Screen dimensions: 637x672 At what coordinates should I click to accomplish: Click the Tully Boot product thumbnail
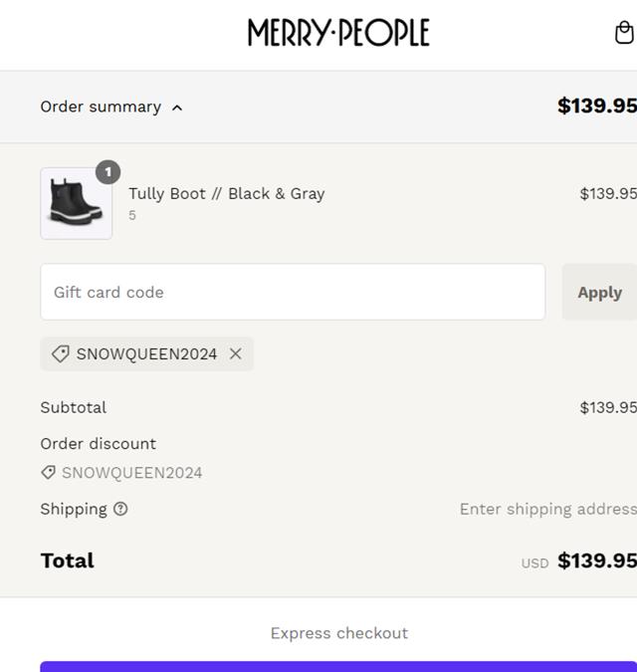76,203
